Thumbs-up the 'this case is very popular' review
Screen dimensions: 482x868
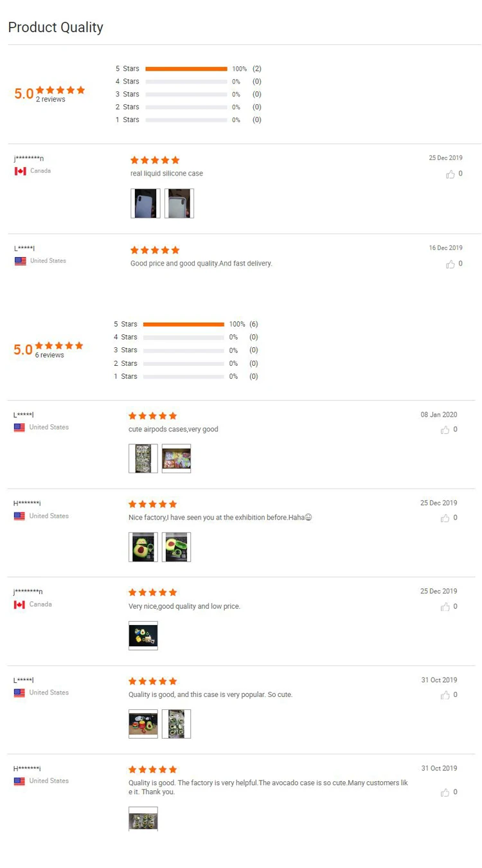pyautogui.click(x=445, y=695)
